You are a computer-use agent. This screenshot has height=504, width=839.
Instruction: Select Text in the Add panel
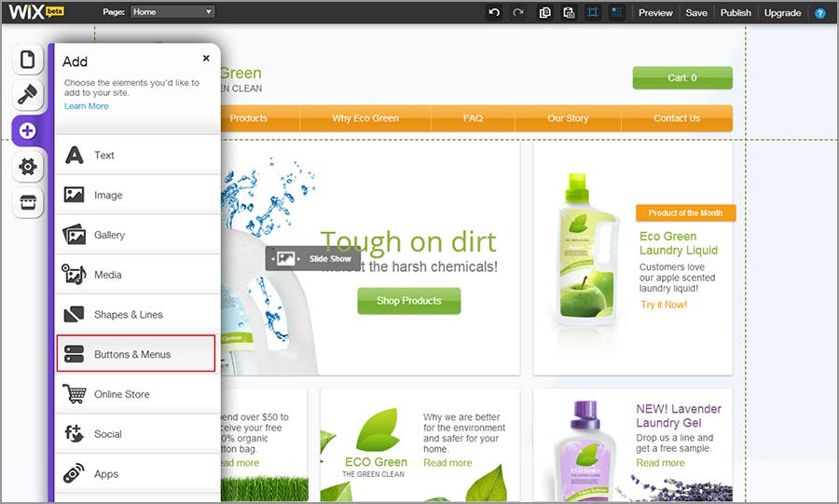pyautogui.click(x=136, y=156)
